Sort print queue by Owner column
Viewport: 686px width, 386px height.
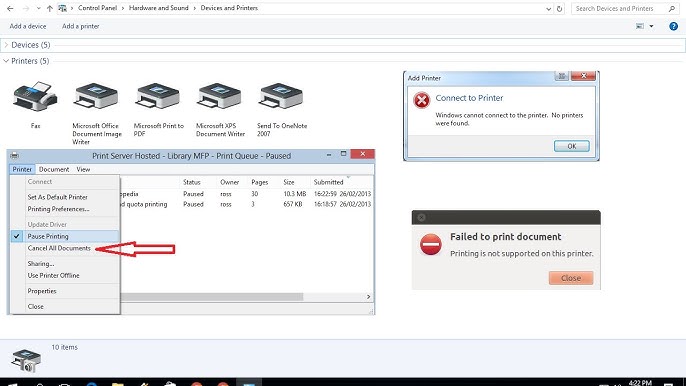click(x=229, y=182)
